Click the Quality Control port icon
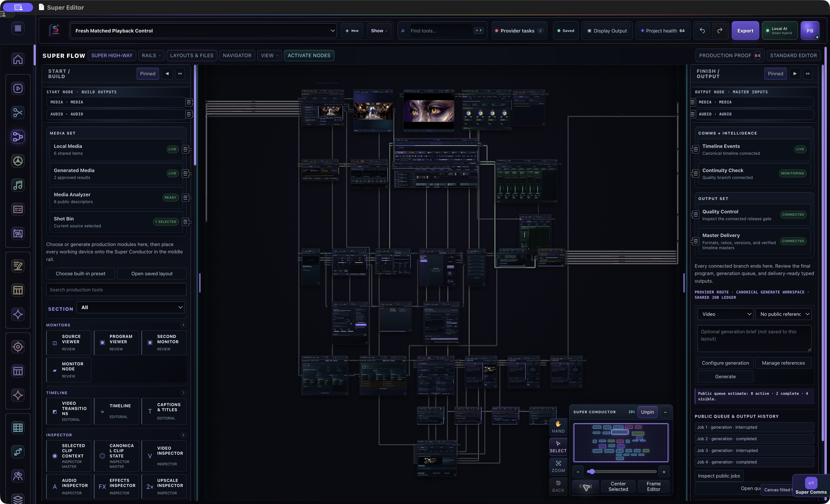The width and height of the screenshot is (830, 504). pyautogui.click(x=696, y=215)
